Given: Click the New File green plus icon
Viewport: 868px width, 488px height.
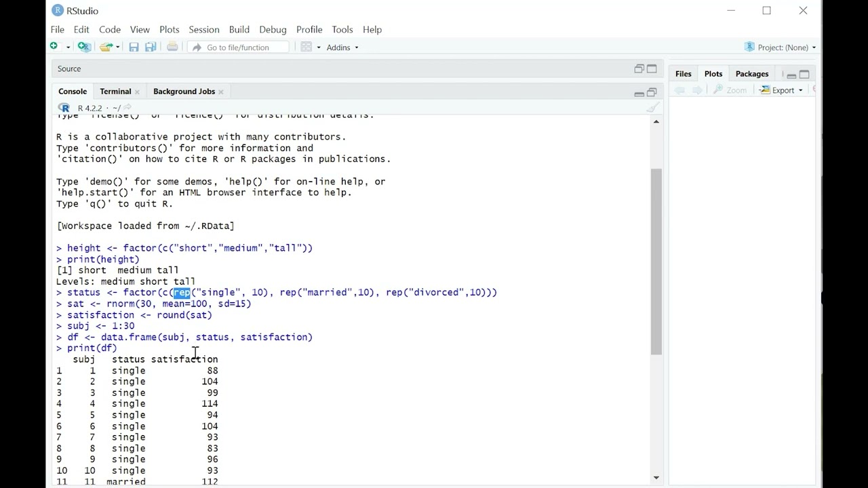Looking at the screenshot, I should [54, 47].
